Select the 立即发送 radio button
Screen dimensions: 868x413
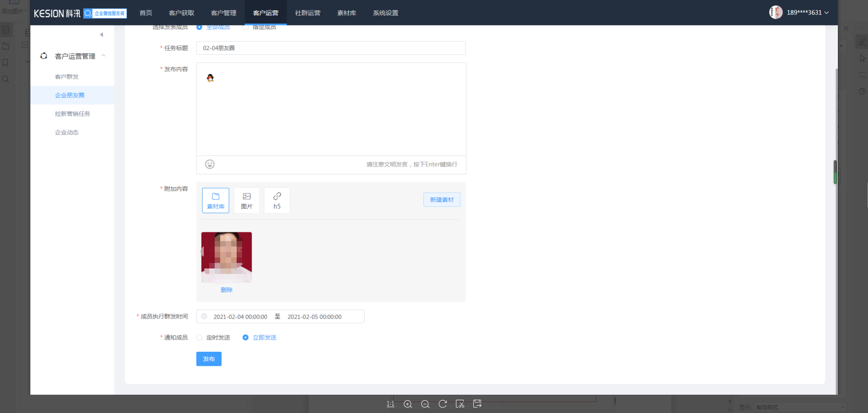pyautogui.click(x=246, y=338)
